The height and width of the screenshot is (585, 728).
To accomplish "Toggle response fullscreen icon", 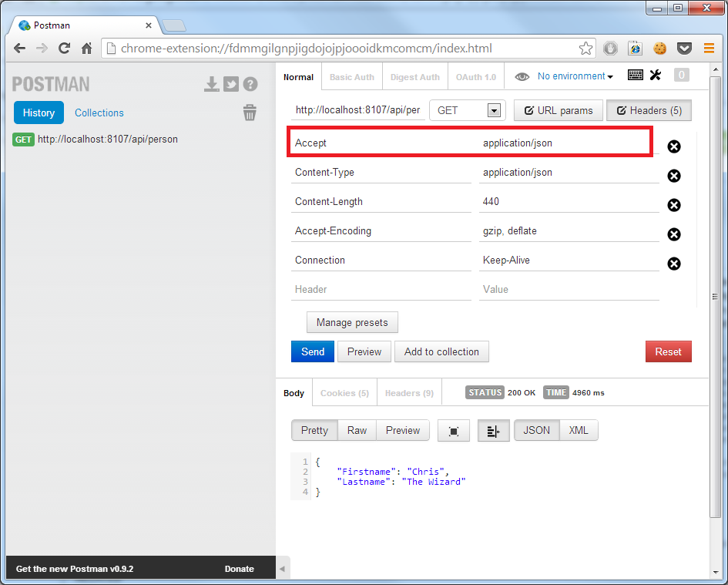I will (454, 431).
